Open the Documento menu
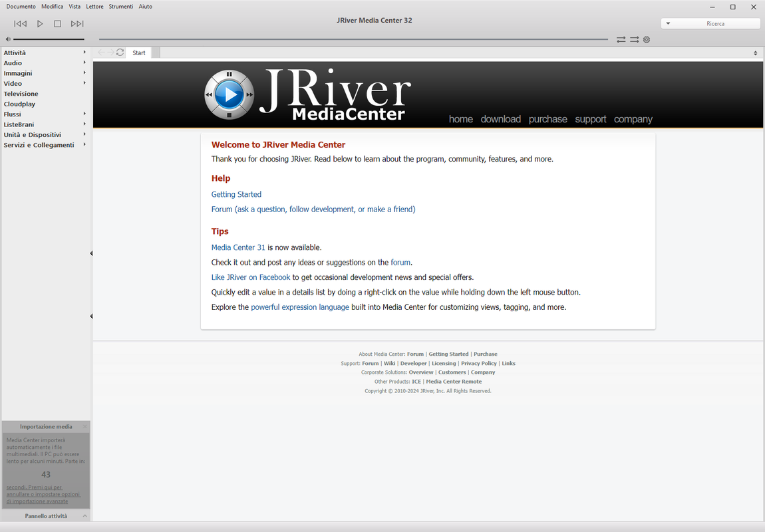This screenshot has width=765, height=532. click(21, 7)
